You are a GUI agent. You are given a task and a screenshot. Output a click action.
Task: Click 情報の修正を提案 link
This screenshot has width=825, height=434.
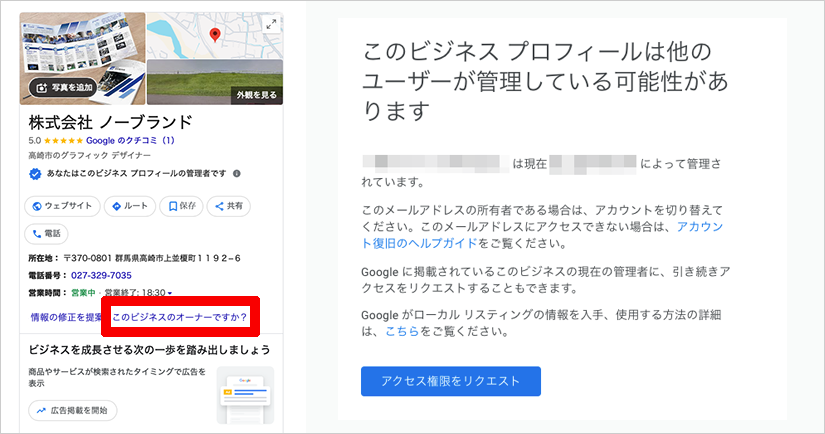click(66, 317)
